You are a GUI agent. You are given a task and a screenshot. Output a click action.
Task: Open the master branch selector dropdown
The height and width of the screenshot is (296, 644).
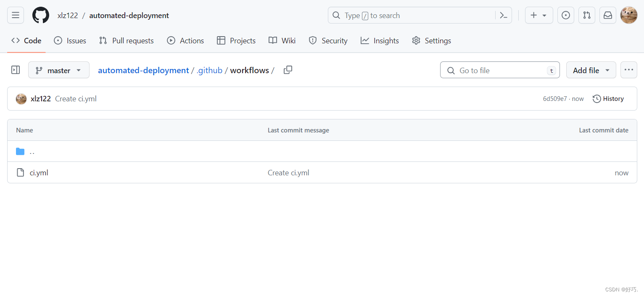(x=59, y=70)
